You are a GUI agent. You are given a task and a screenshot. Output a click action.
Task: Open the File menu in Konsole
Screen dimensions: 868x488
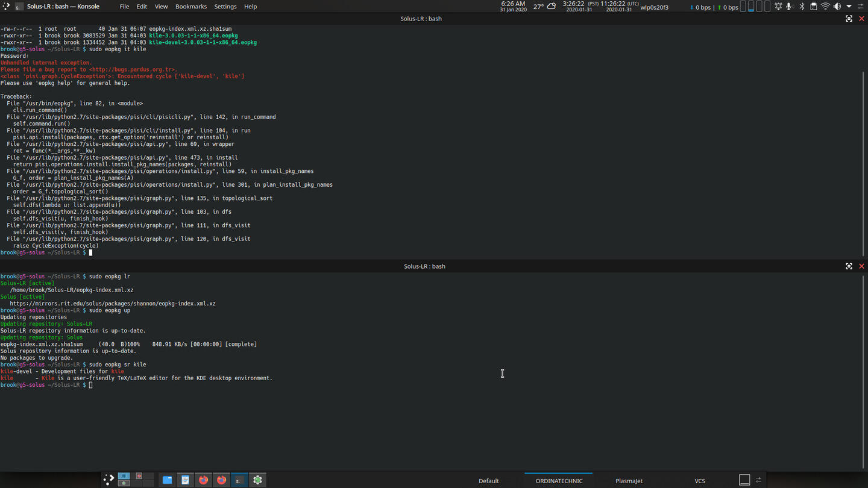pyautogui.click(x=124, y=7)
